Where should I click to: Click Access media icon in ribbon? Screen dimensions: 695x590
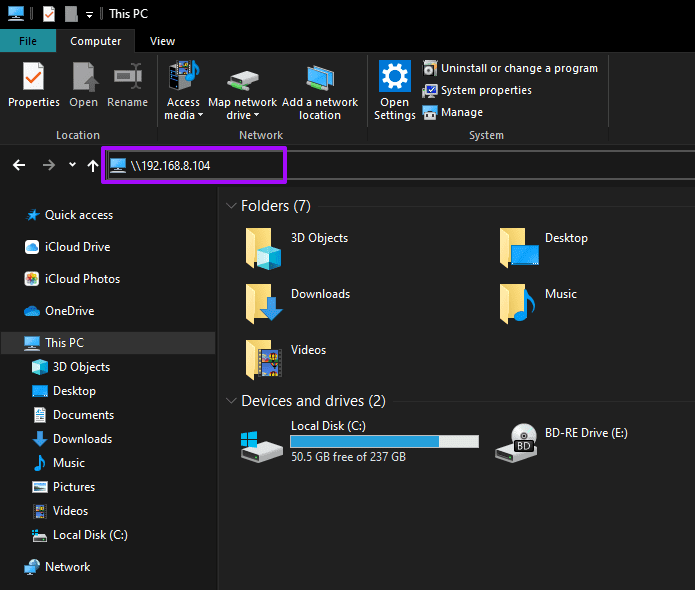click(184, 74)
